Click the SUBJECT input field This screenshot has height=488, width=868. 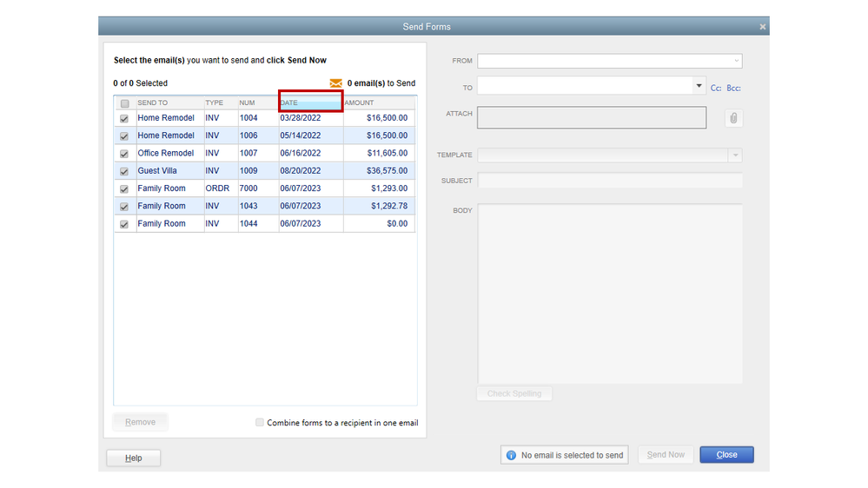[x=609, y=181]
